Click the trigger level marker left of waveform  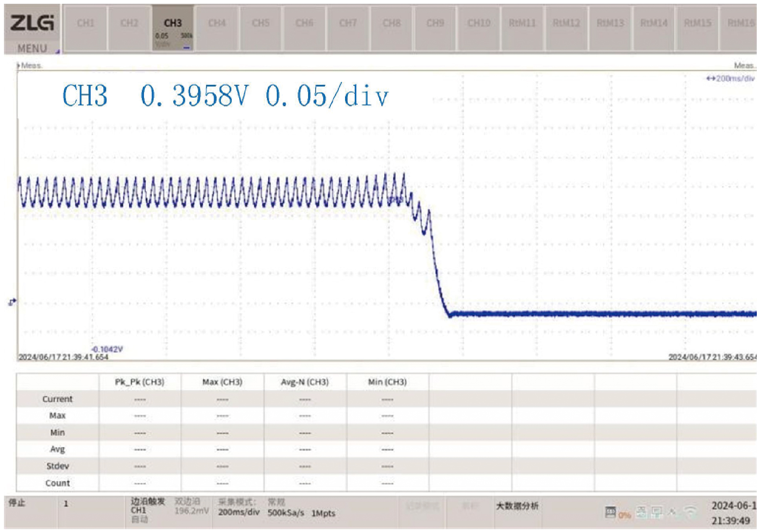pyautogui.click(x=12, y=302)
